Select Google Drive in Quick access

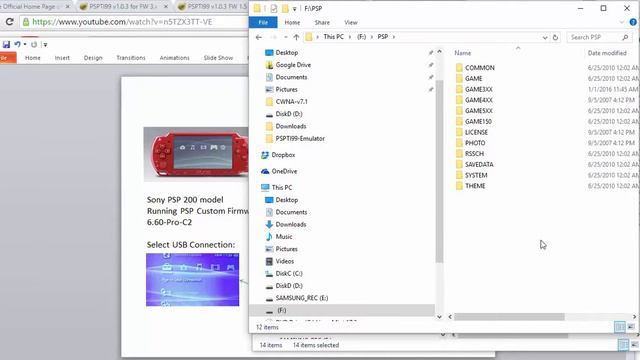293,65
